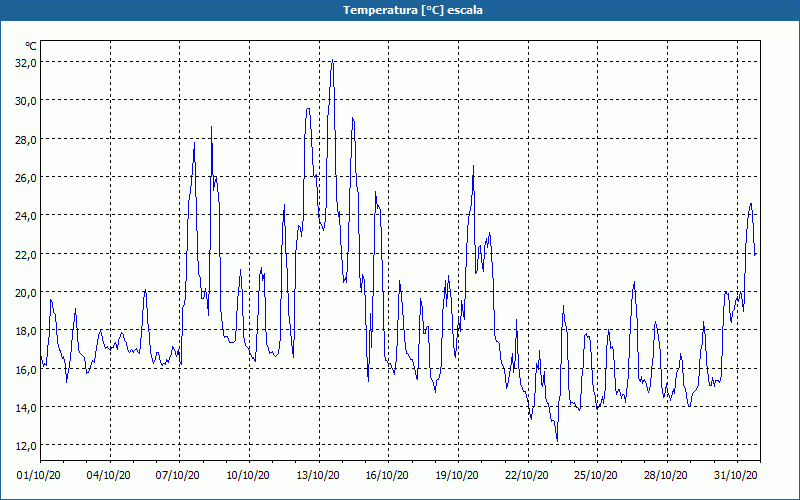800x500 pixels.
Task: Click the 24,0 y-axis label
Action: (x=25, y=215)
